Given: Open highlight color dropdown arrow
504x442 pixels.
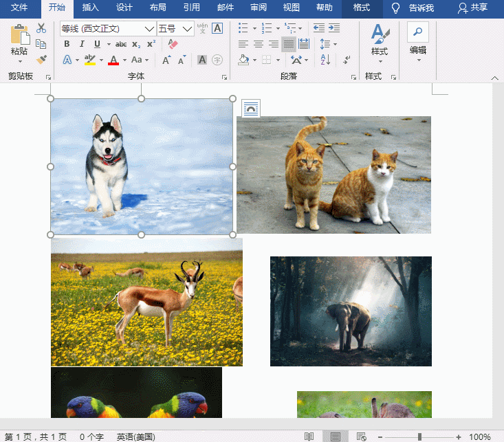Looking at the screenshot, I should pyautogui.click(x=101, y=60).
